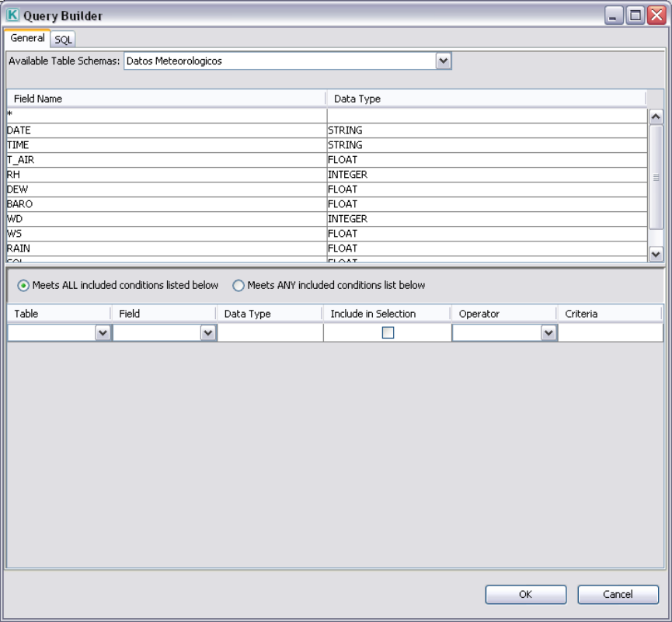The width and height of the screenshot is (672, 622).
Task: Select the RH field row
Action: click(327, 175)
